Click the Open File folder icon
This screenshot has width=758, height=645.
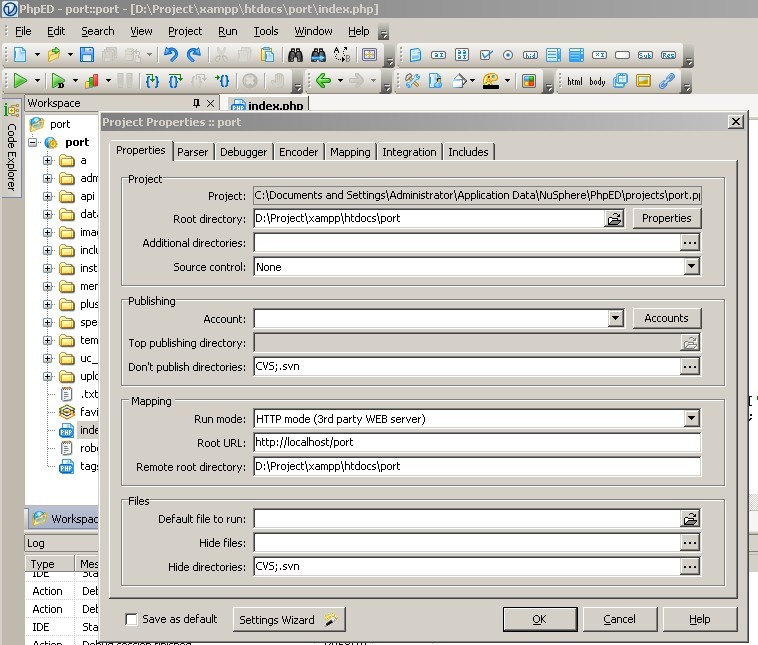54,55
